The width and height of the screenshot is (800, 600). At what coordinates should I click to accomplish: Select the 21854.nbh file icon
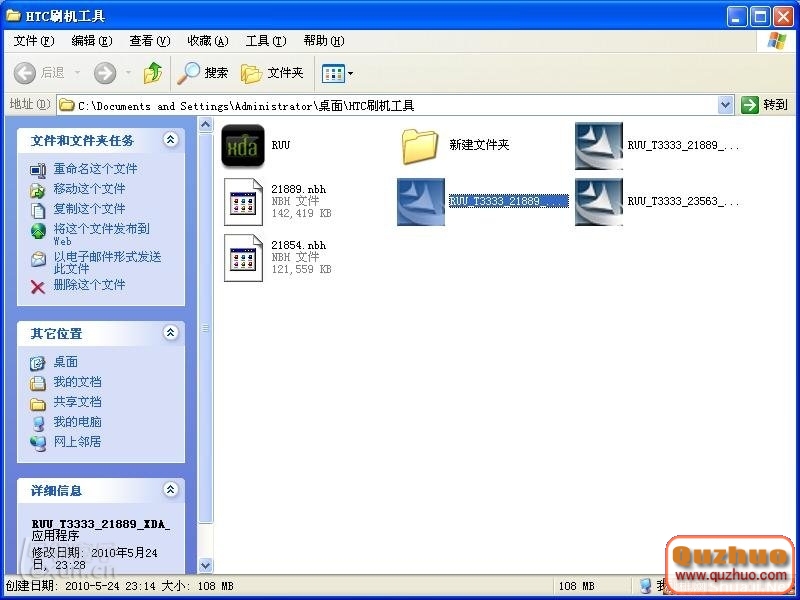[243, 258]
